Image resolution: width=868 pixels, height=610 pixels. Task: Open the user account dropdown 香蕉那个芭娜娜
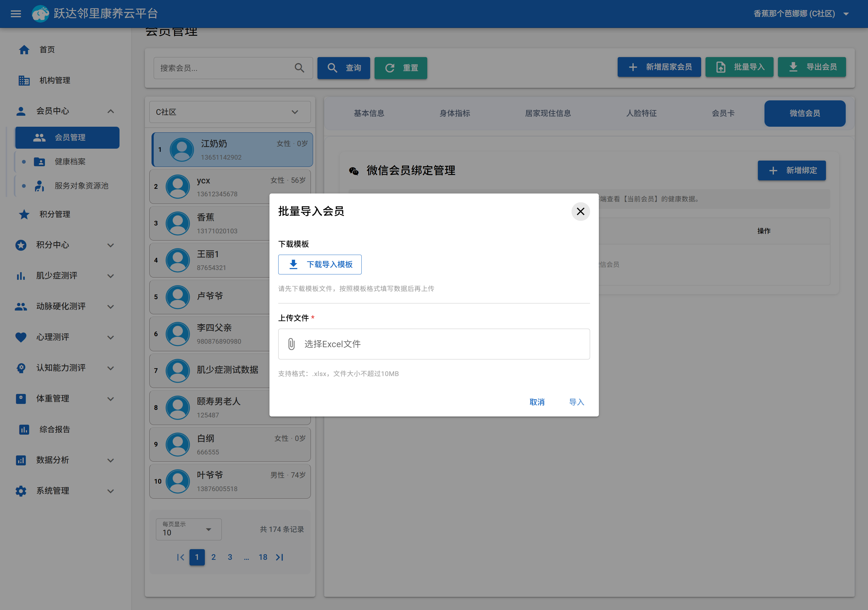click(801, 14)
